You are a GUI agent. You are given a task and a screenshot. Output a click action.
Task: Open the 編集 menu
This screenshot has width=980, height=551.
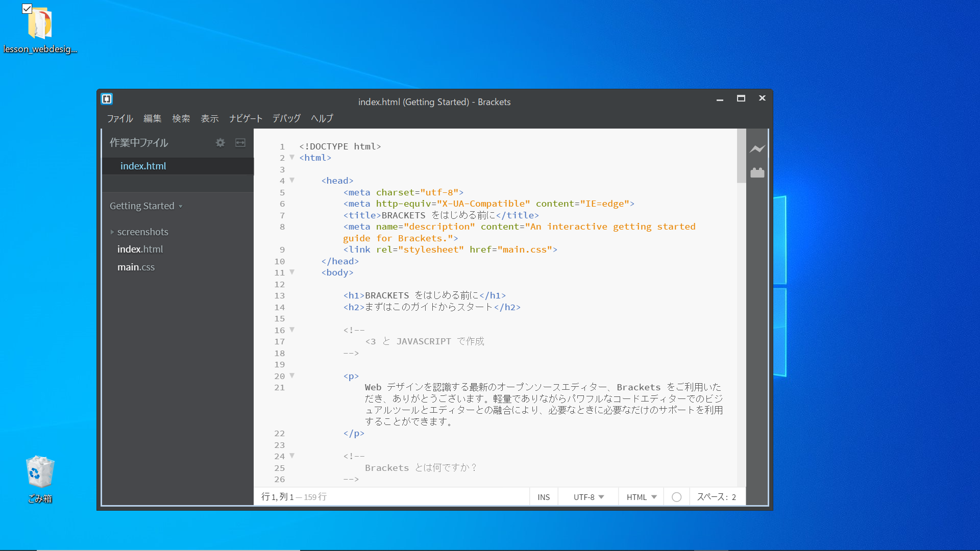152,118
